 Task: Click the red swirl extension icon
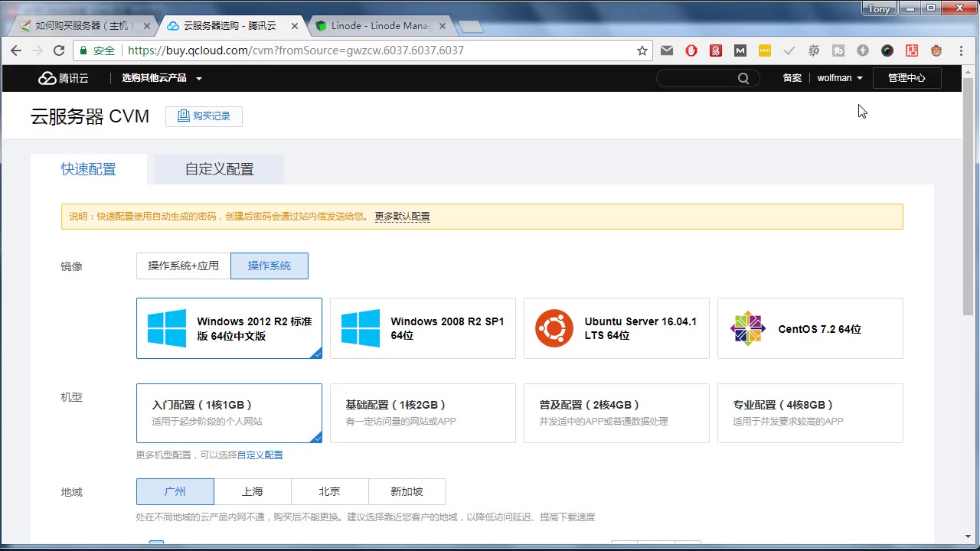click(716, 51)
